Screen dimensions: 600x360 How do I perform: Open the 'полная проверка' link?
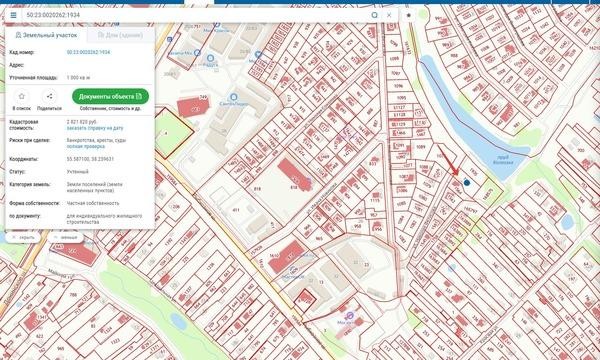86,147
